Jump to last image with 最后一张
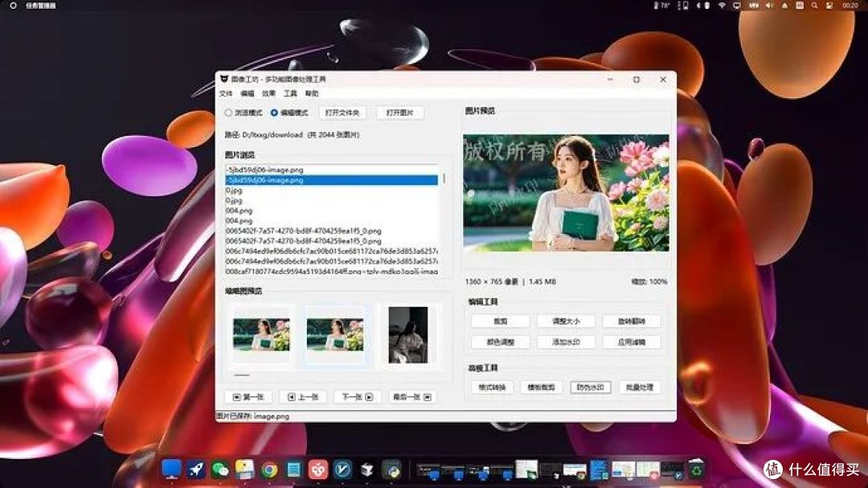This screenshot has height=488, width=868. pyautogui.click(x=411, y=397)
